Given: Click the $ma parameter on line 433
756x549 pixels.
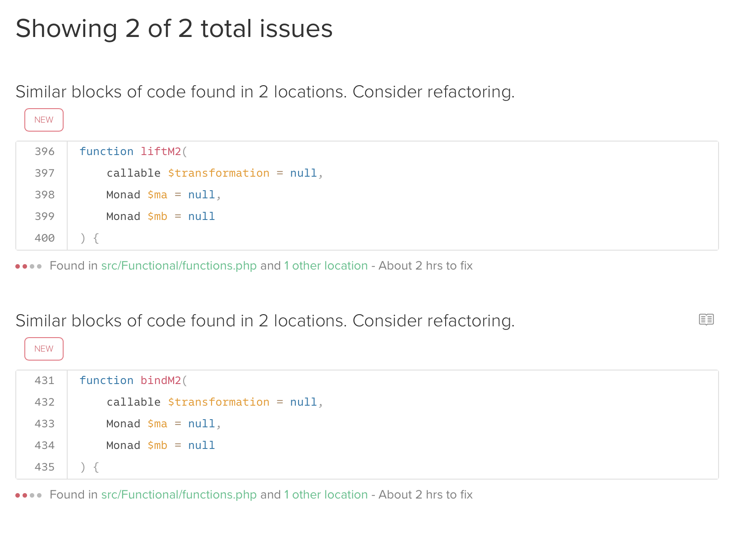Looking at the screenshot, I should coord(157,424).
